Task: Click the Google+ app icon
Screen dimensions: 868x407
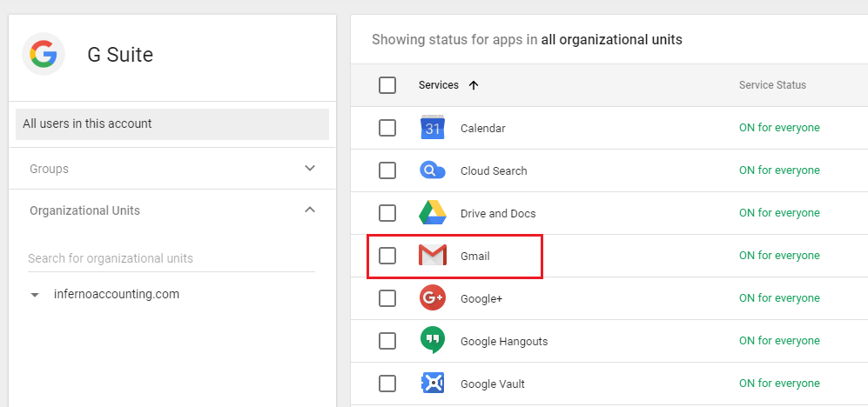Action: [433, 298]
